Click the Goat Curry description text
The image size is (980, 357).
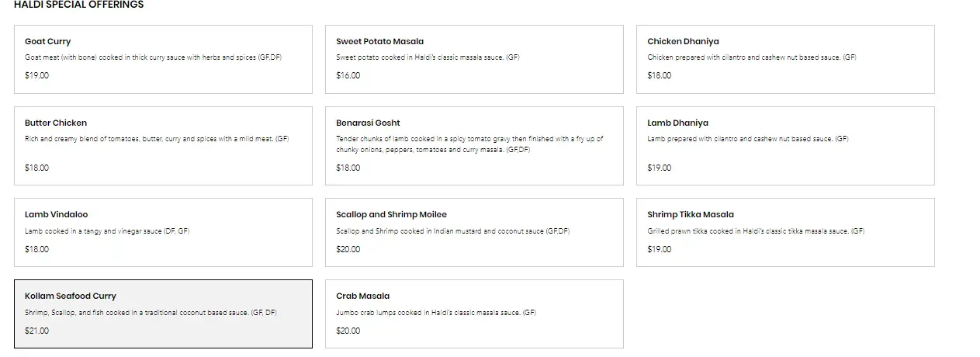tap(153, 57)
